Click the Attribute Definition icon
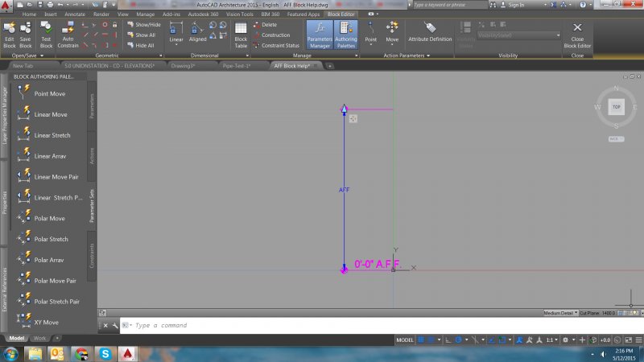The image size is (644, 362). (x=429, y=32)
